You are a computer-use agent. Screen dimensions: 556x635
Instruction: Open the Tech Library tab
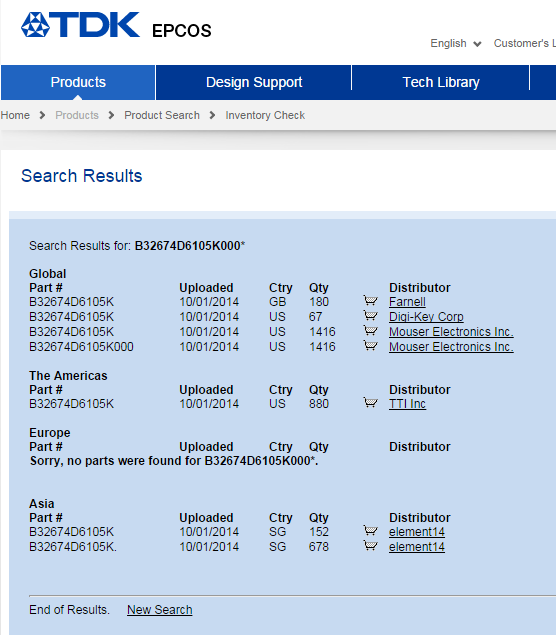coord(441,82)
